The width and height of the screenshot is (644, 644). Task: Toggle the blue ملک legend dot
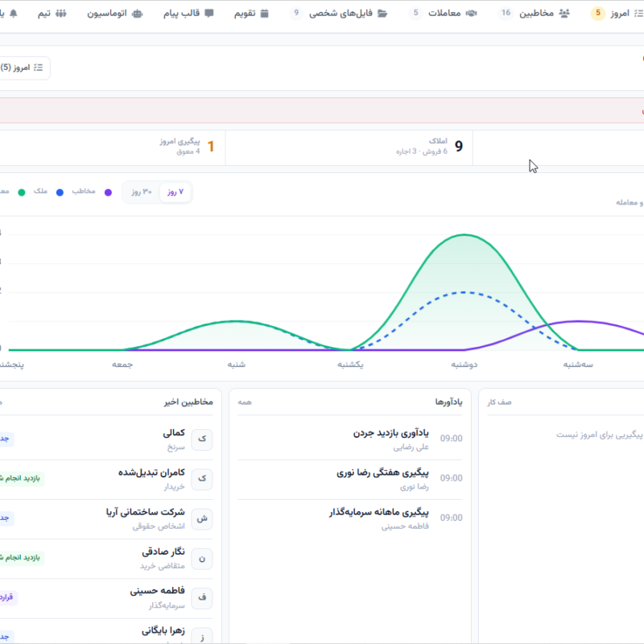point(60,192)
